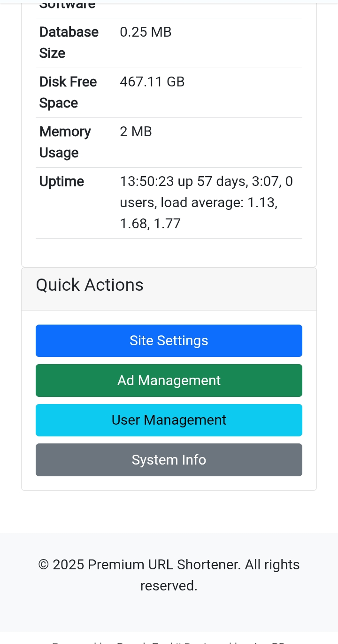338x644 pixels.
Task: Select the Uptime label
Action: (x=61, y=181)
